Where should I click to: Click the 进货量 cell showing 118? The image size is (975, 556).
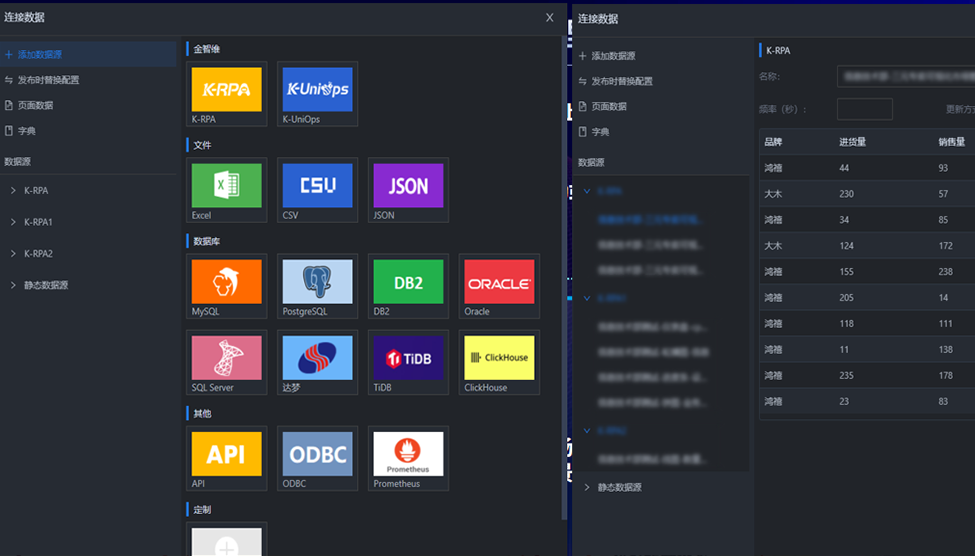(x=846, y=324)
